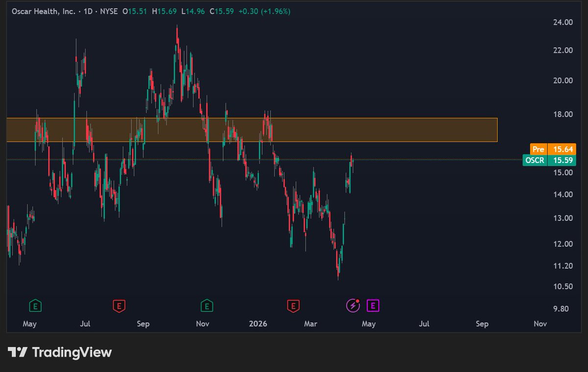This screenshot has width=588, height=372.
Task: Click the 1D interval label in the header
Action: 87,11
